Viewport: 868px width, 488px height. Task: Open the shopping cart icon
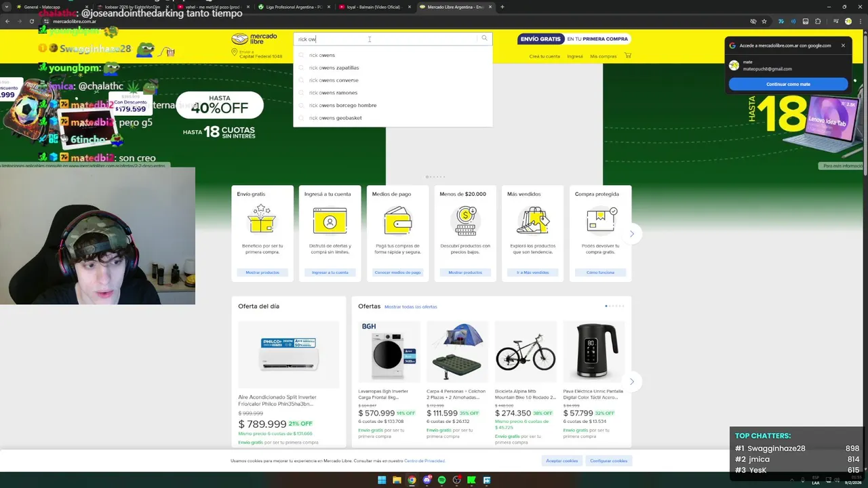[628, 56]
